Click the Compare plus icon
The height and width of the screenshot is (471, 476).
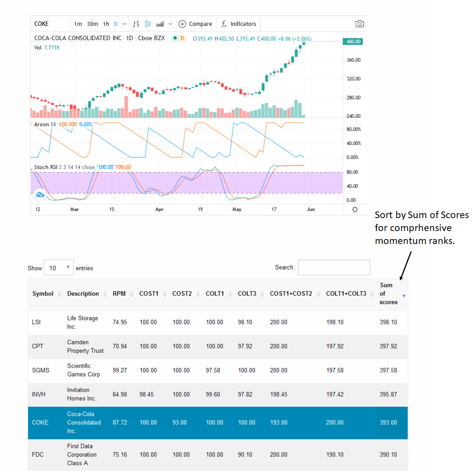[182, 24]
